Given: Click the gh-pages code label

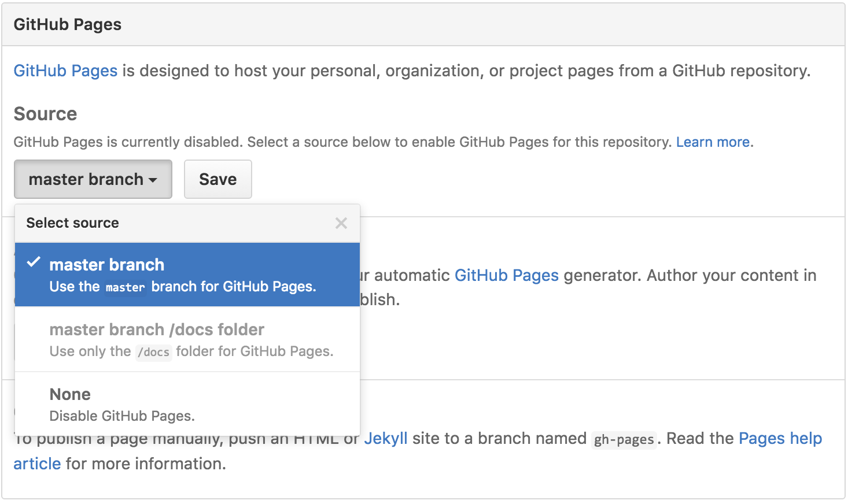Looking at the screenshot, I should click(624, 439).
